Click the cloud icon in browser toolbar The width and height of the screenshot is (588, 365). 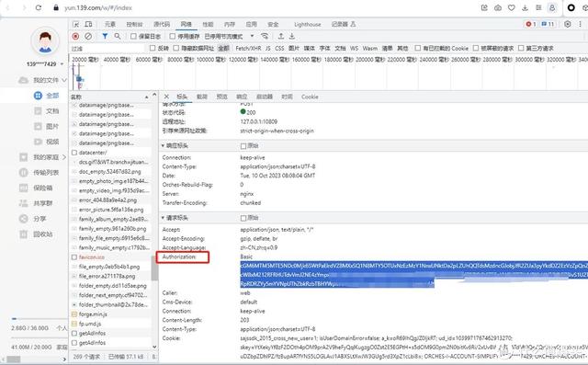coord(498,7)
